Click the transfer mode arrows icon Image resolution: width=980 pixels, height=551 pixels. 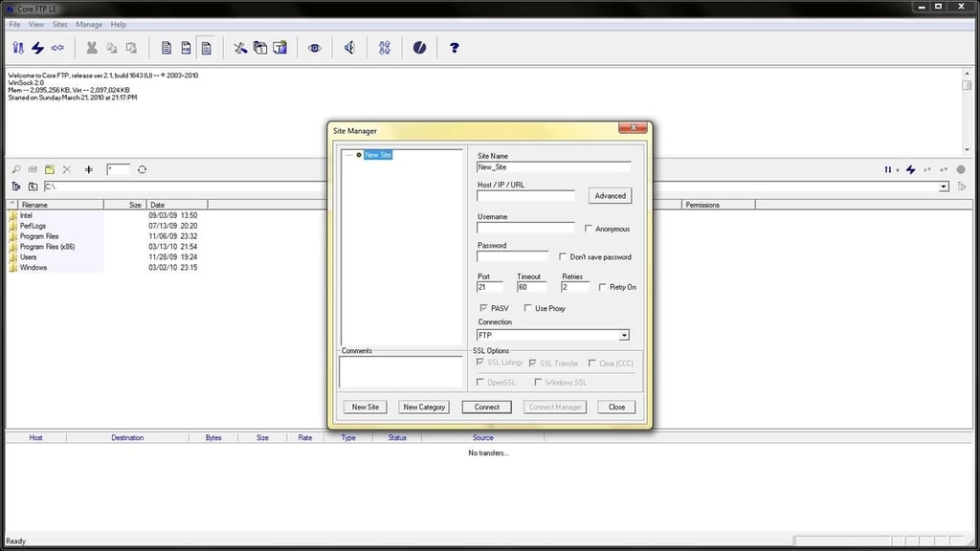385,48
